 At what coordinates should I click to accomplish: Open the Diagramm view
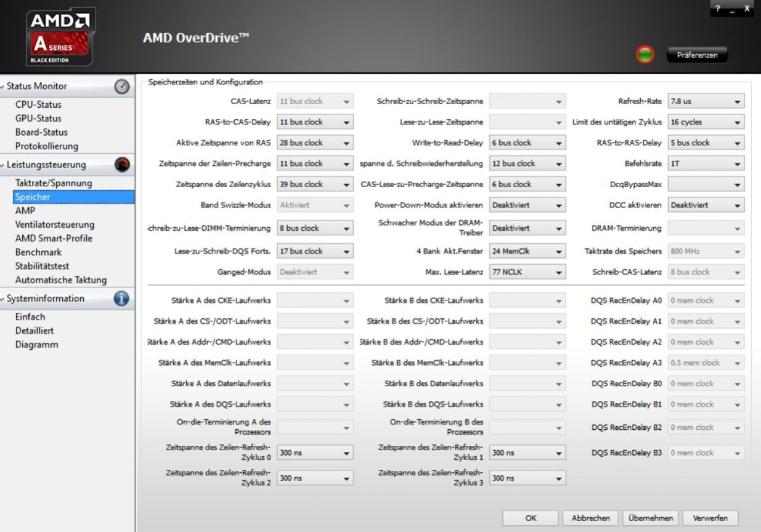[36, 345]
